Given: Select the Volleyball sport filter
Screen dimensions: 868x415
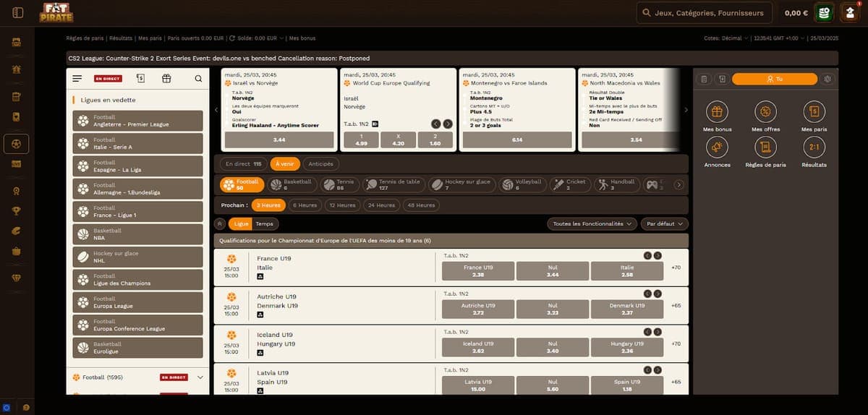Looking at the screenshot, I should [522, 184].
